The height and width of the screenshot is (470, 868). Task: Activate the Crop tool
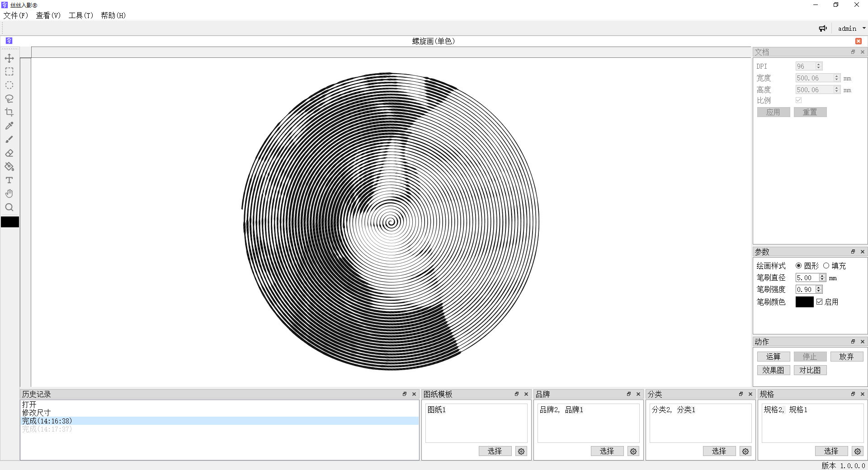point(9,113)
